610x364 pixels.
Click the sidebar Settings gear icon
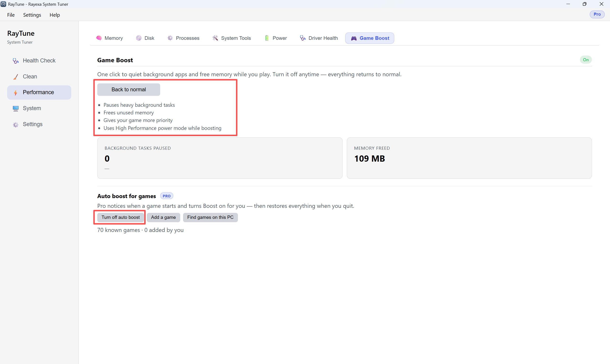(x=16, y=125)
